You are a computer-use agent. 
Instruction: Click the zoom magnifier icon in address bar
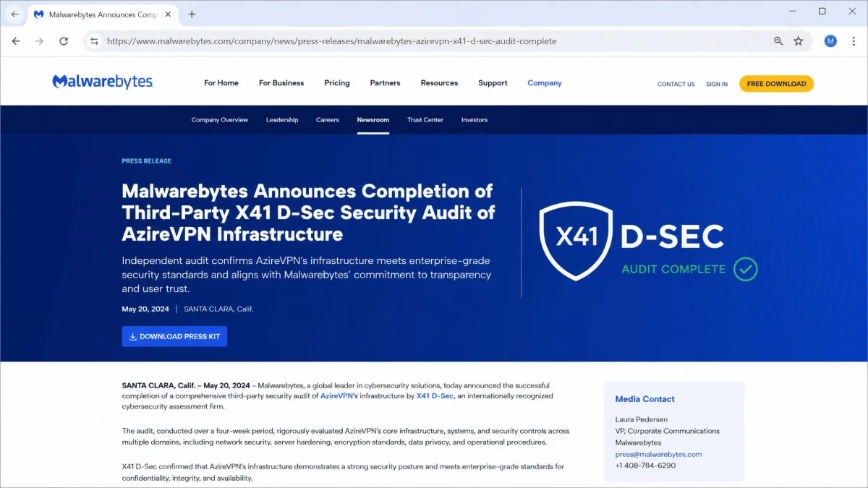coord(778,41)
